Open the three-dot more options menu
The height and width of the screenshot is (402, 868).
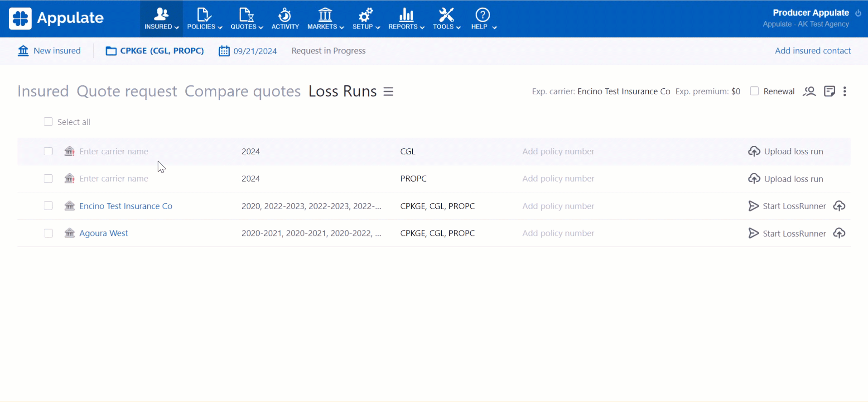(844, 91)
